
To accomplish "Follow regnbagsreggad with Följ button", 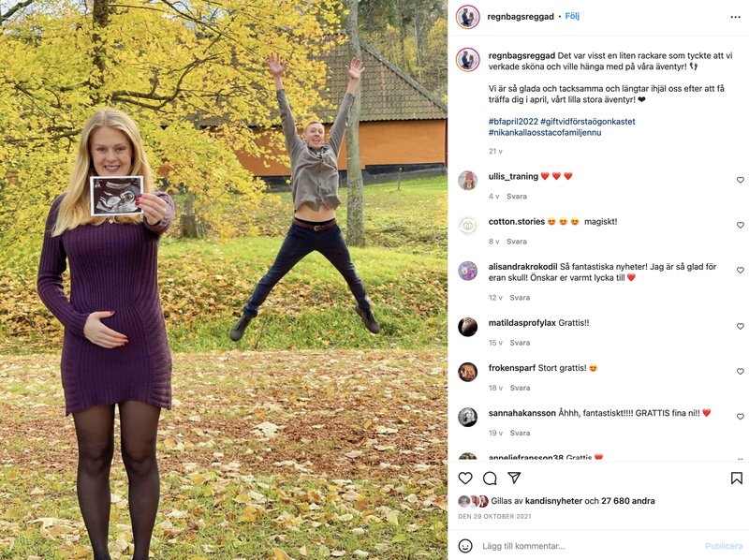I will (572, 16).
